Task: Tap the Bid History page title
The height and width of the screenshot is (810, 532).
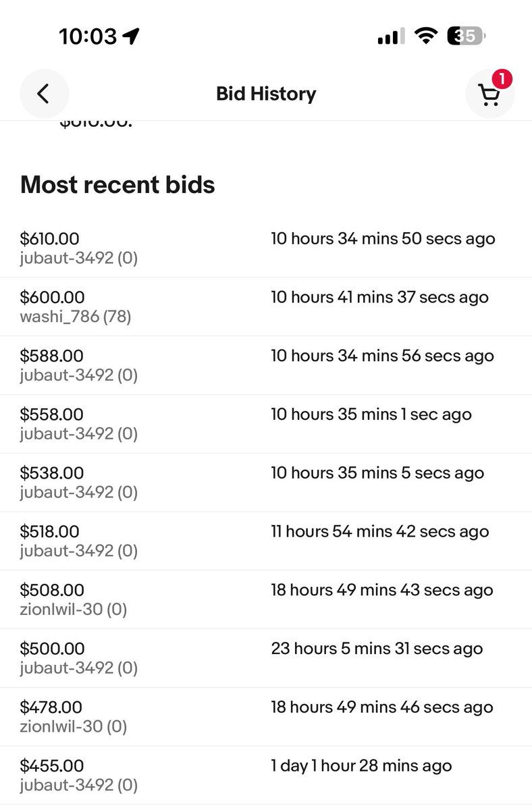Action: pyautogui.click(x=266, y=94)
